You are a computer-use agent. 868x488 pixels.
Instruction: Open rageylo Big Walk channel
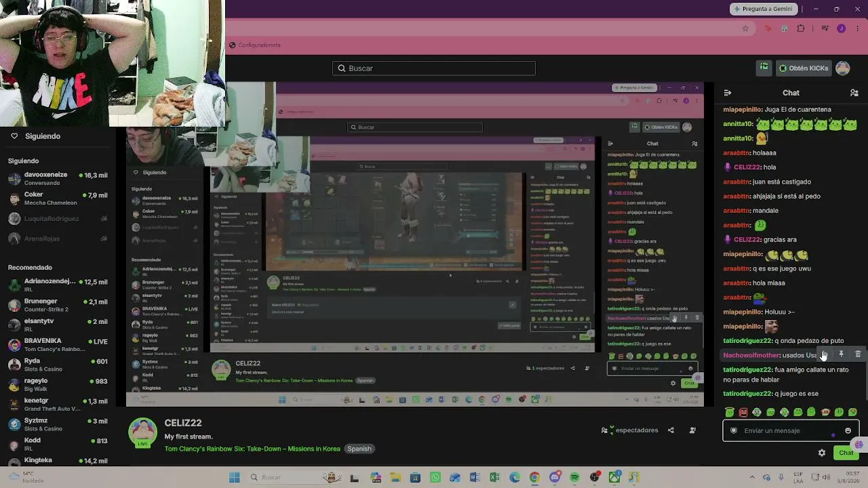click(58, 384)
